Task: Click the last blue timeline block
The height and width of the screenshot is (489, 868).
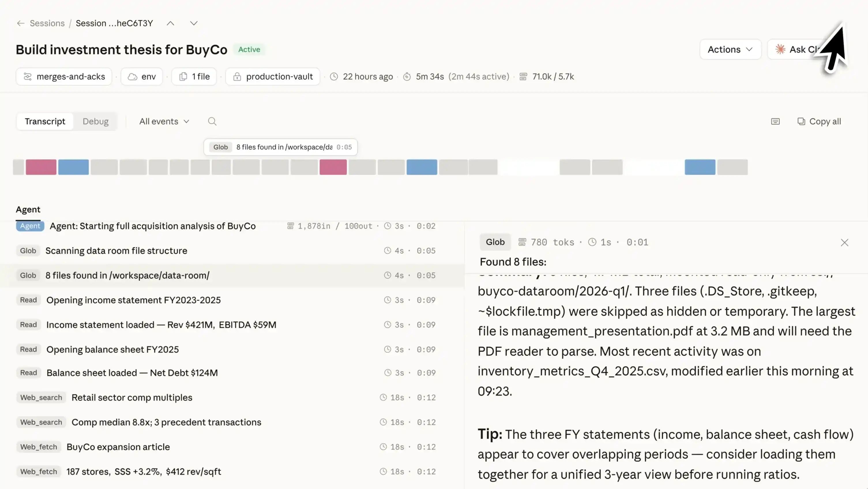Action: coord(700,167)
